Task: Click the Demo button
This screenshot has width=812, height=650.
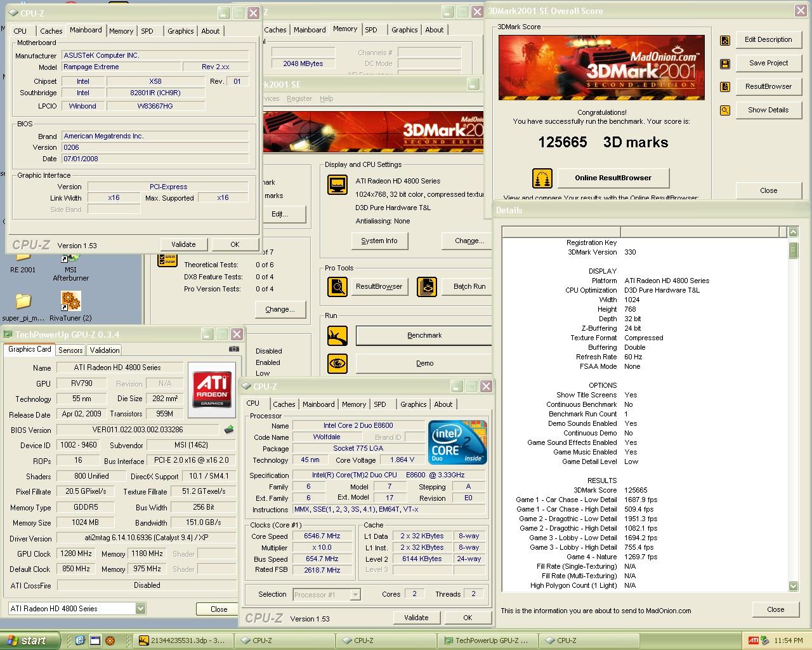Action: pos(424,363)
